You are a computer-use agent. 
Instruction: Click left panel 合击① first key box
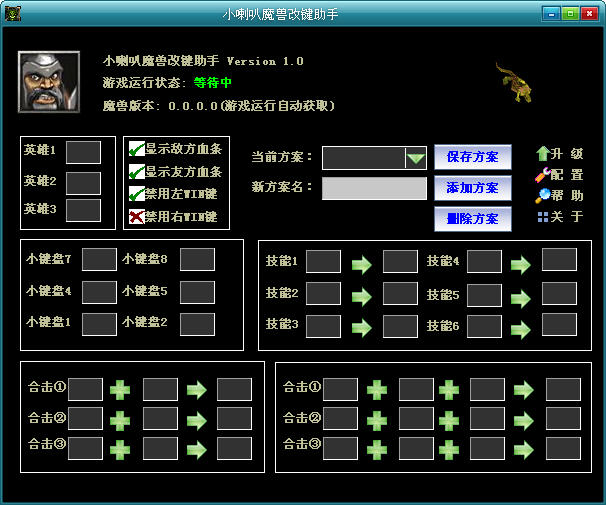click(x=85, y=389)
